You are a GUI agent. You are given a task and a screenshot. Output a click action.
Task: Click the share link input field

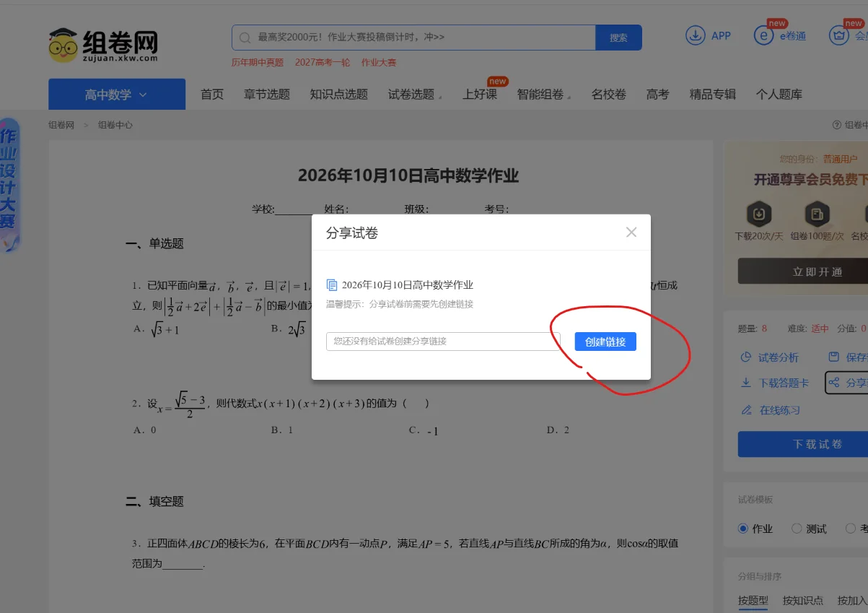(x=443, y=342)
